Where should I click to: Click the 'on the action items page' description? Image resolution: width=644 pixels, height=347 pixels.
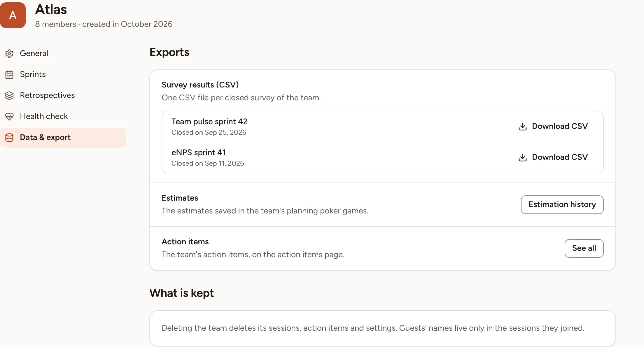point(253,254)
